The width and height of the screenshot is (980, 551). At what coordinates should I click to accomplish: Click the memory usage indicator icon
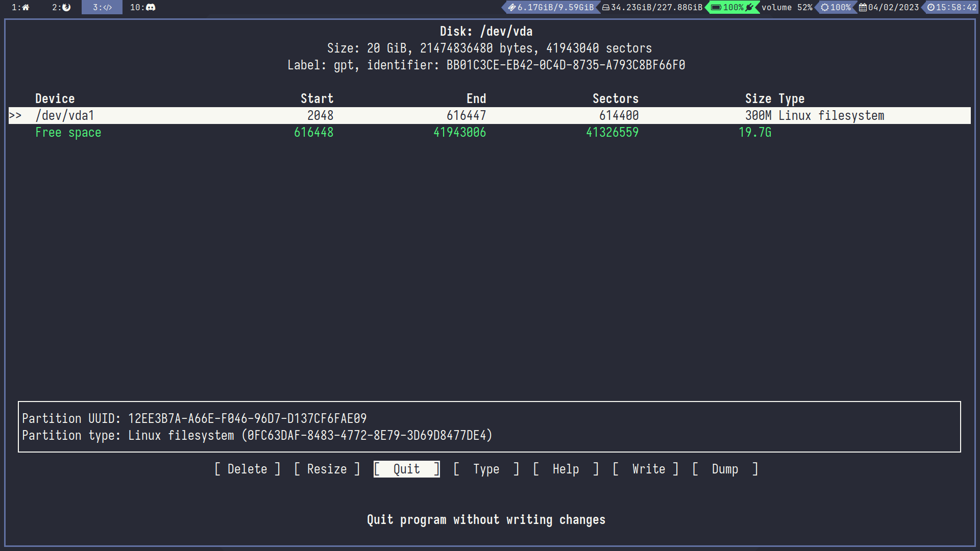[511, 7]
